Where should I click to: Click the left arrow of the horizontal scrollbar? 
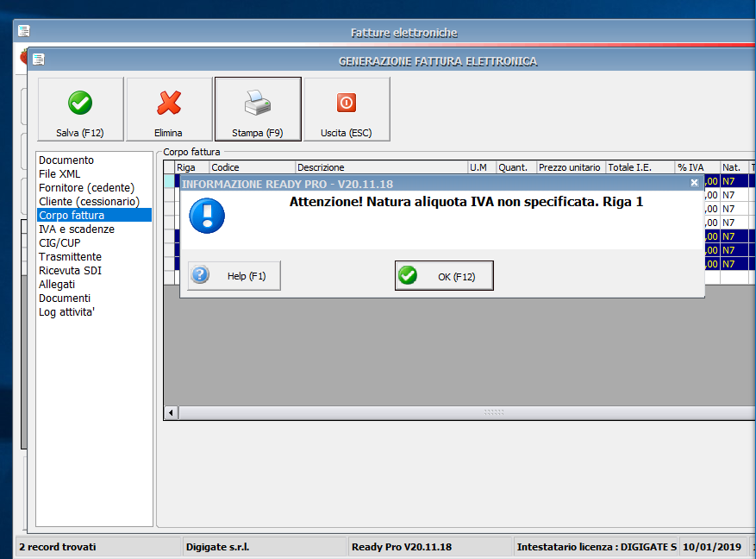172,413
